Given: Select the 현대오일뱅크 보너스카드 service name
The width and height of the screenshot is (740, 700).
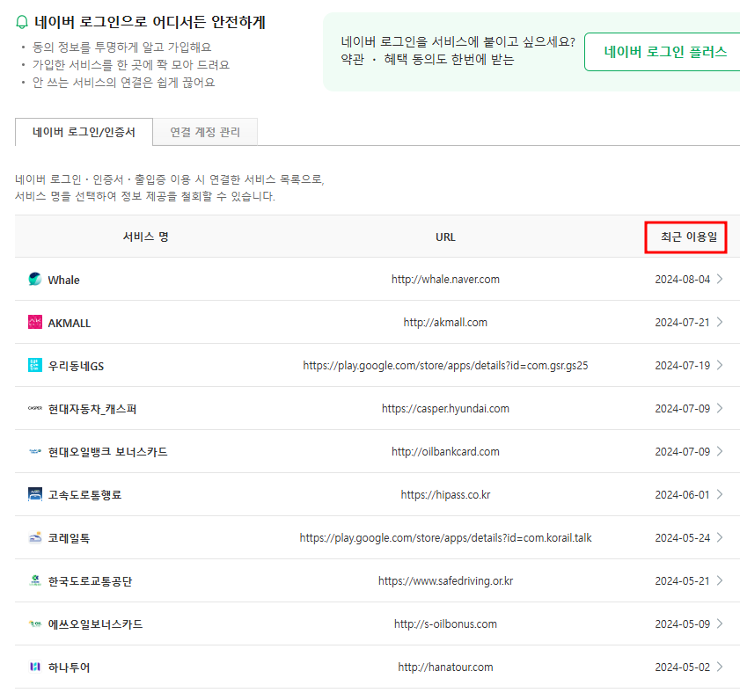Looking at the screenshot, I should pos(107,452).
